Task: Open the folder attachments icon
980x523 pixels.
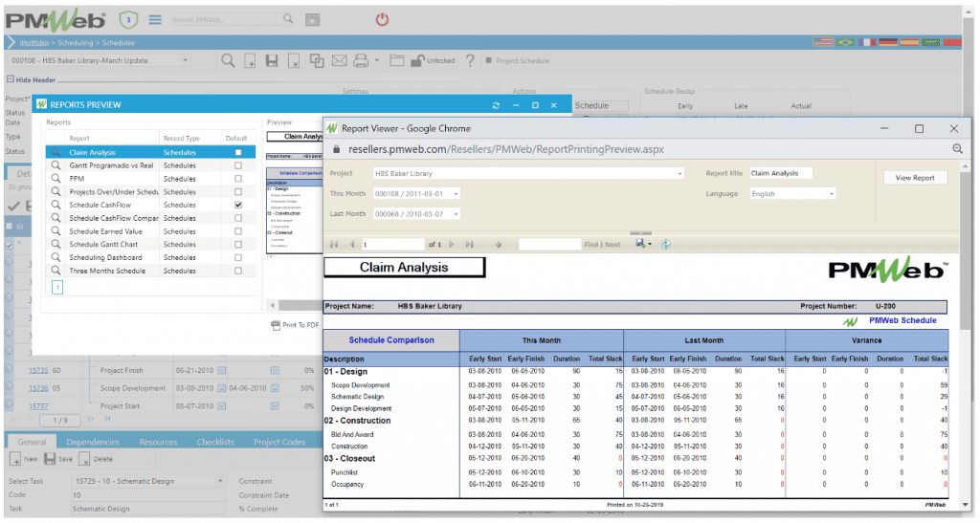Action: [x=397, y=60]
